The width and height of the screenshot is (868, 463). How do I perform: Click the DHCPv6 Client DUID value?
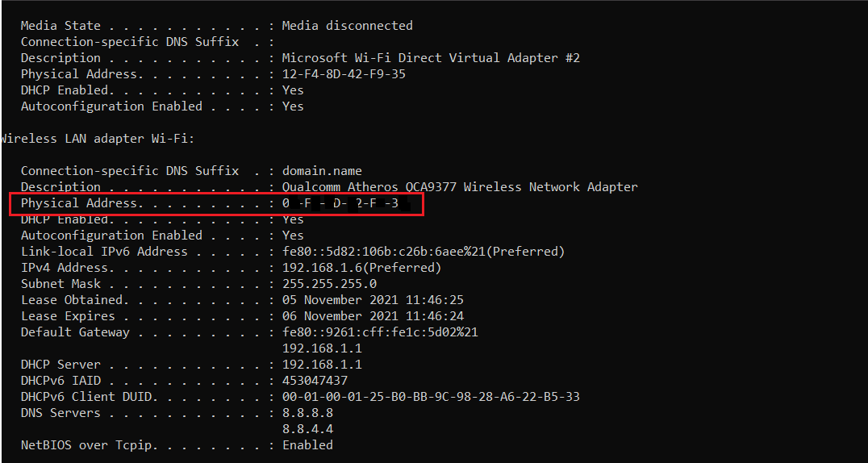pyautogui.click(x=431, y=397)
